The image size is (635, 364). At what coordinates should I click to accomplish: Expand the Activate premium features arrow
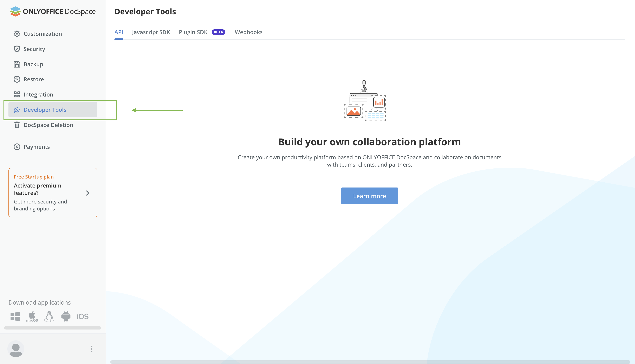coord(88,193)
